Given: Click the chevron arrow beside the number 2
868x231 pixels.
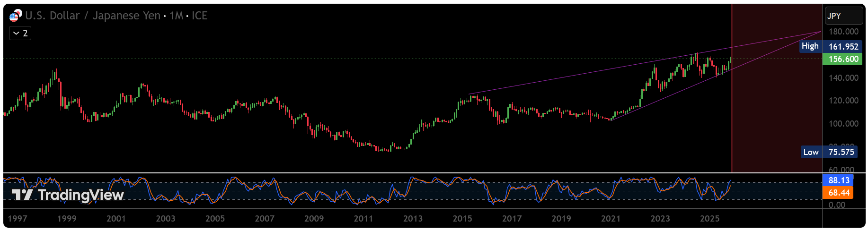Looking at the screenshot, I should coord(17,33).
